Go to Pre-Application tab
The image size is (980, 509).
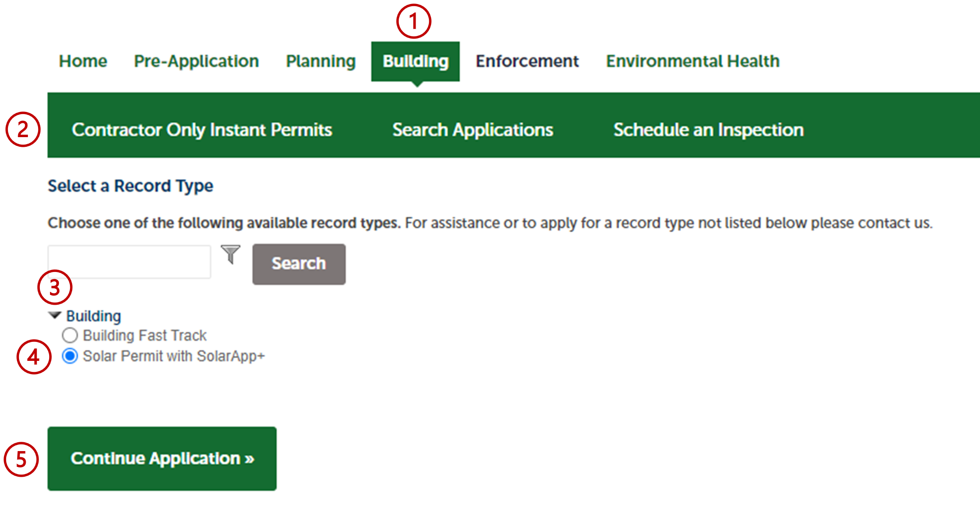point(197,61)
